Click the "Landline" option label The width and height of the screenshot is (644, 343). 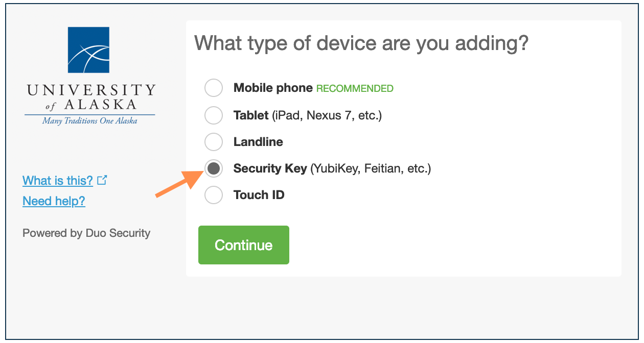point(258,142)
